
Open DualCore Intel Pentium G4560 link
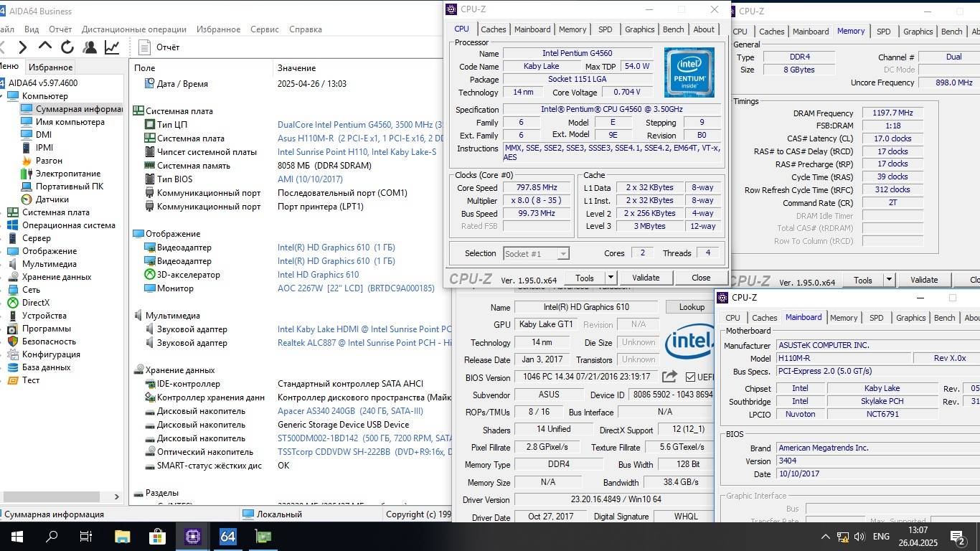point(359,125)
